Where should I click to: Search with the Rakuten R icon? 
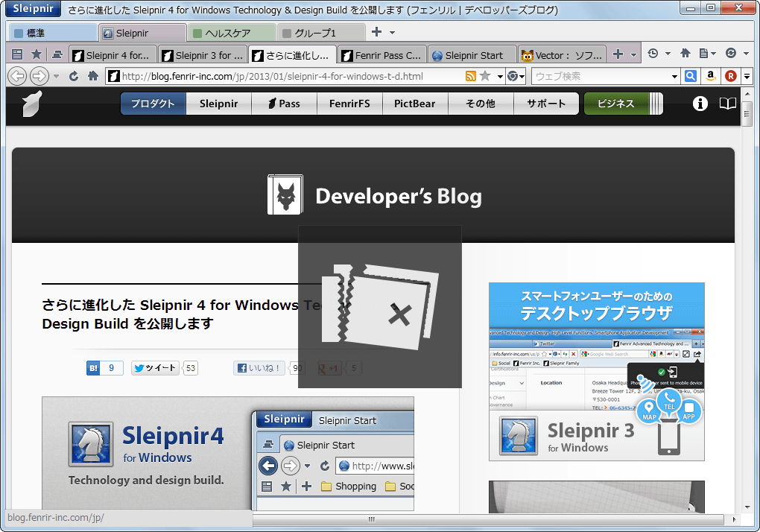tap(730, 76)
